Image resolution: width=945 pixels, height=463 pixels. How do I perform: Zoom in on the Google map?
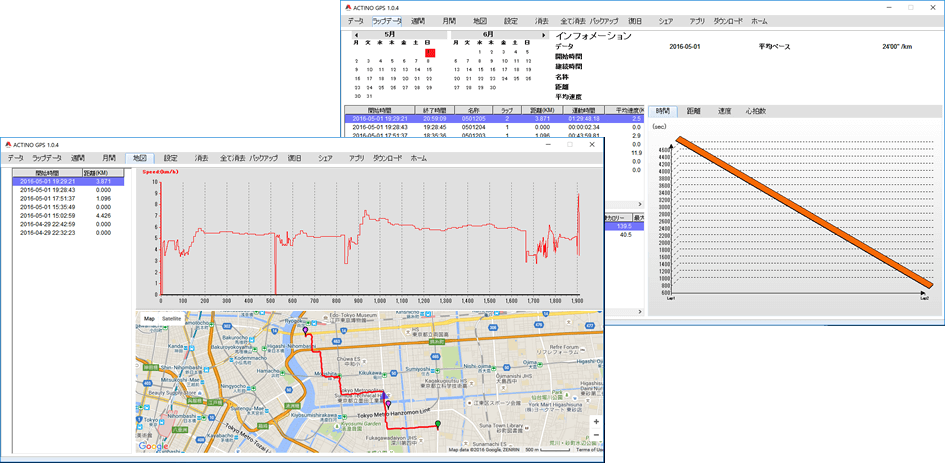596,421
